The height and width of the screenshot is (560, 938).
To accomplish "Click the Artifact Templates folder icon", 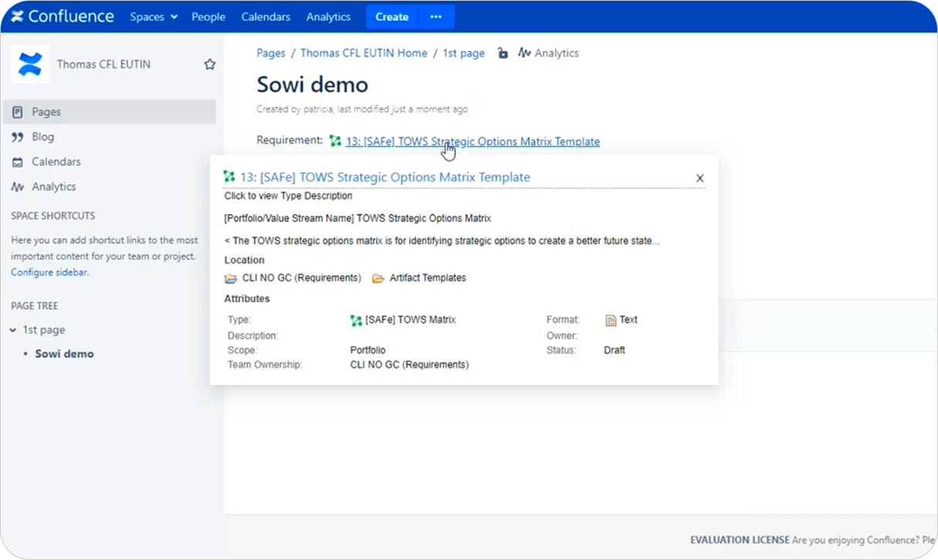I will click(x=378, y=278).
